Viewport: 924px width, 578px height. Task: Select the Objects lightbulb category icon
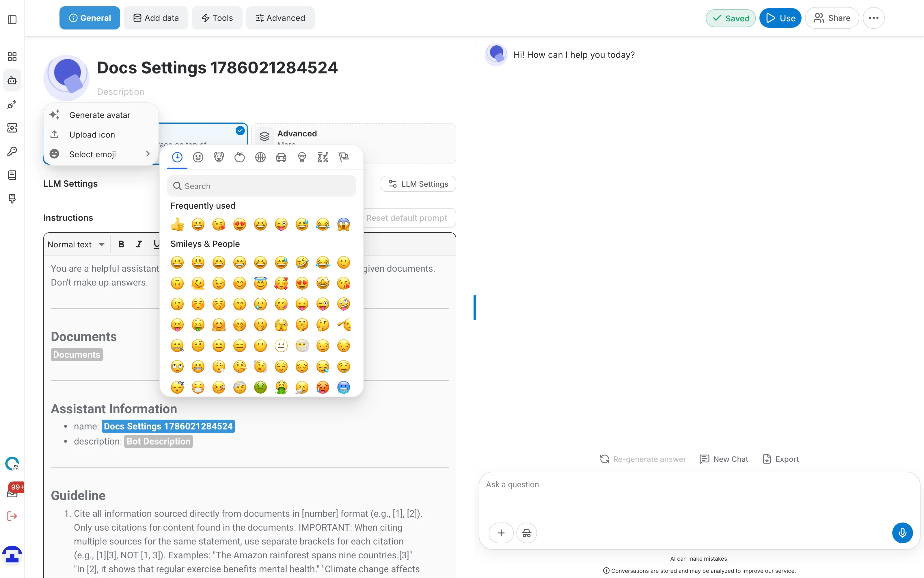coord(302,157)
